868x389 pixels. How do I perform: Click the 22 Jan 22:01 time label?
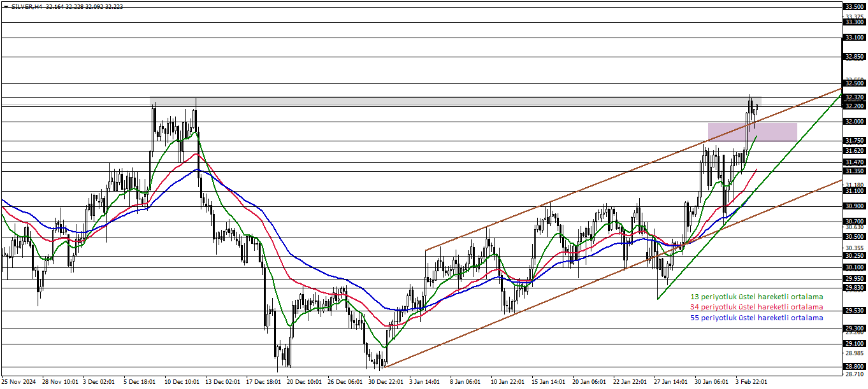click(x=630, y=382)
